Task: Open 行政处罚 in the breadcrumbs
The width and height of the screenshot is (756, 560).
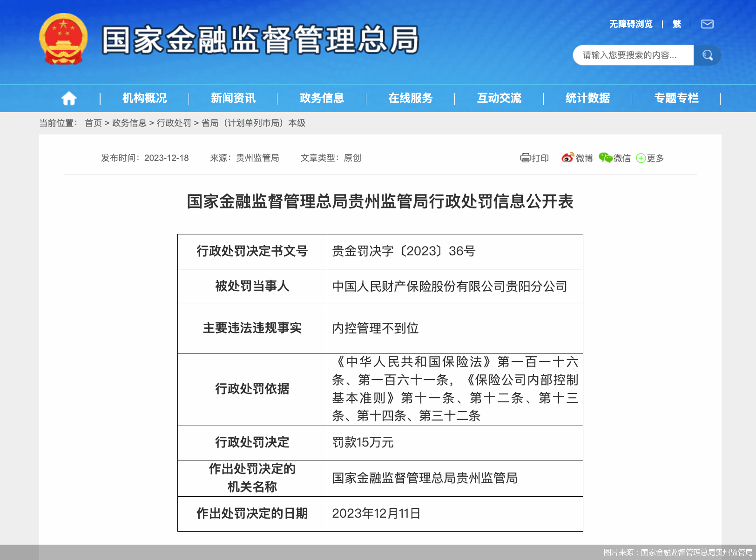Action: [175, 123]
